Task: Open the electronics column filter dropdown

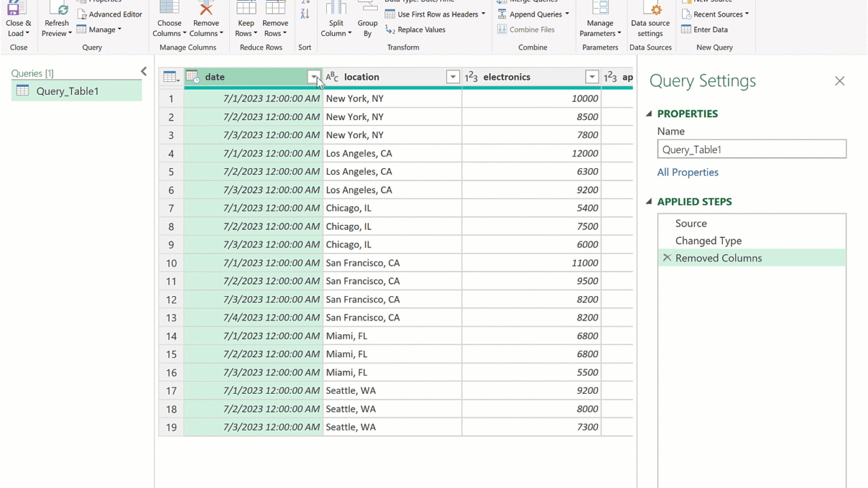Action: [592, 77]
